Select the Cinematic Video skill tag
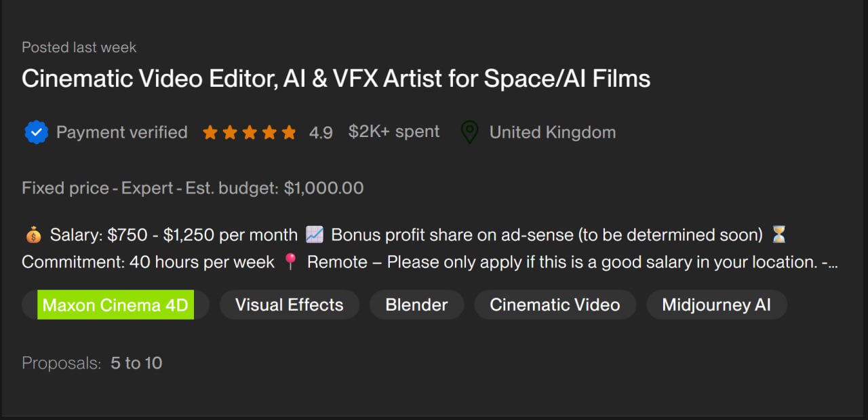 555,305
